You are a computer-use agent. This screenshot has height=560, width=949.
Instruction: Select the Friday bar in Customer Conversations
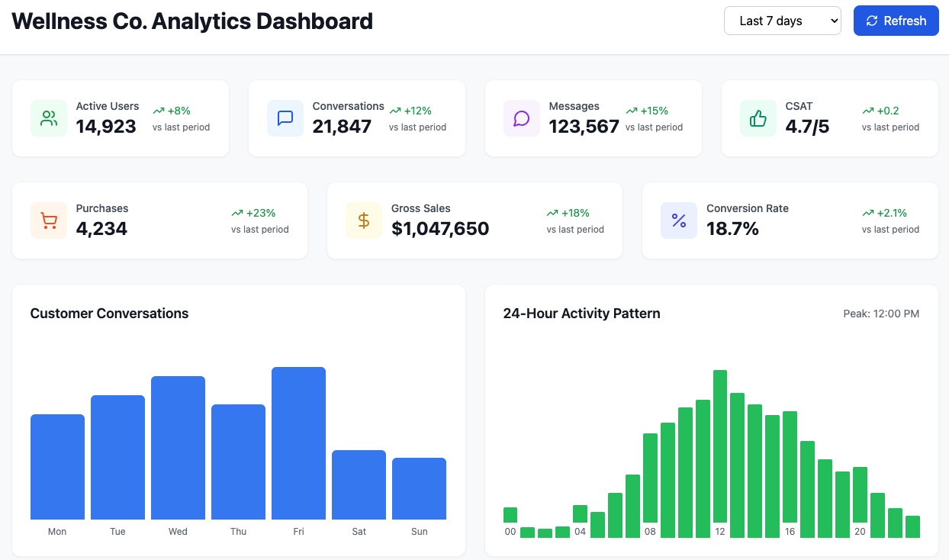pos(298,443)
